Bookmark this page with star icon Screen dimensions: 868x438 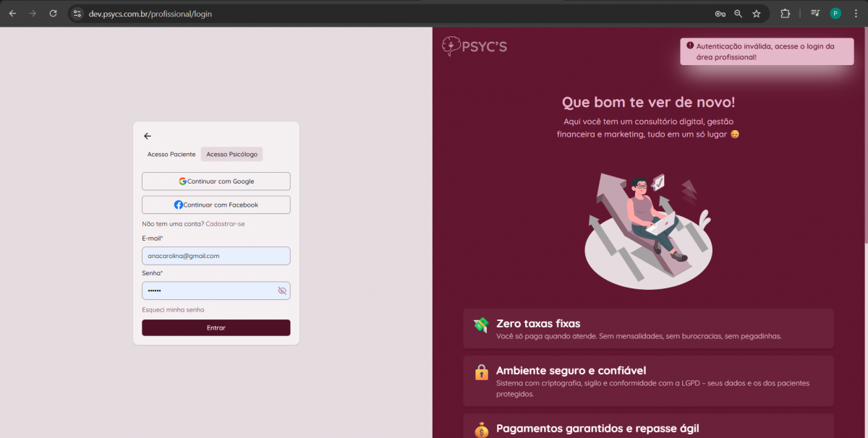pos(757,14)
